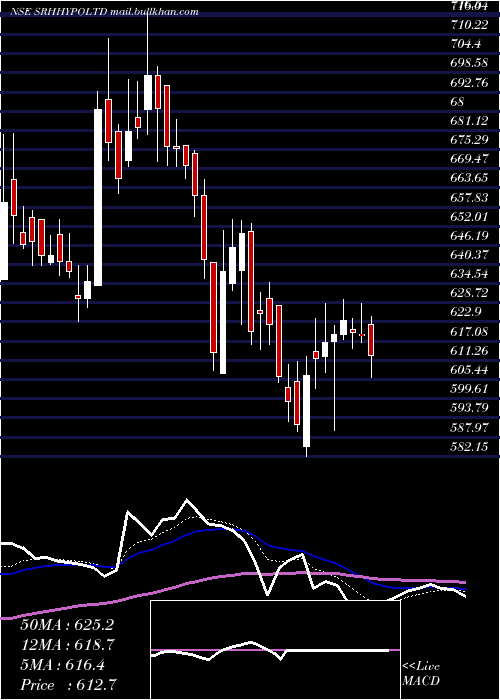Viewport: 500px width, 700px height.
Task: Click the Price : 612.7 readout
Action: click(69, 685)
